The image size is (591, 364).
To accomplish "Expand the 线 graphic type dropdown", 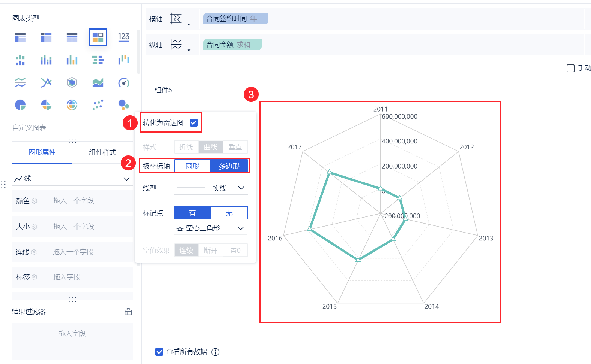I will [126, 179].
